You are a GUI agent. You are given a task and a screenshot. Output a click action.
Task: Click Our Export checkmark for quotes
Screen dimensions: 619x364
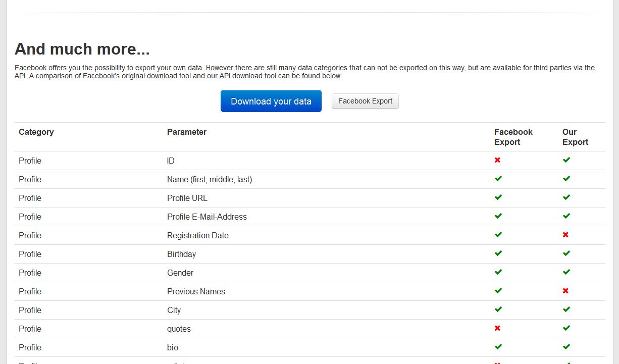566,328
